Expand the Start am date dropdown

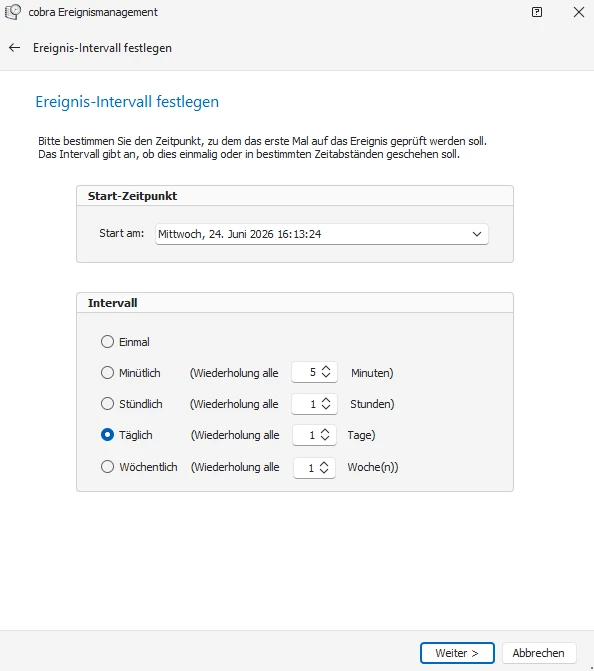[477, 234]
